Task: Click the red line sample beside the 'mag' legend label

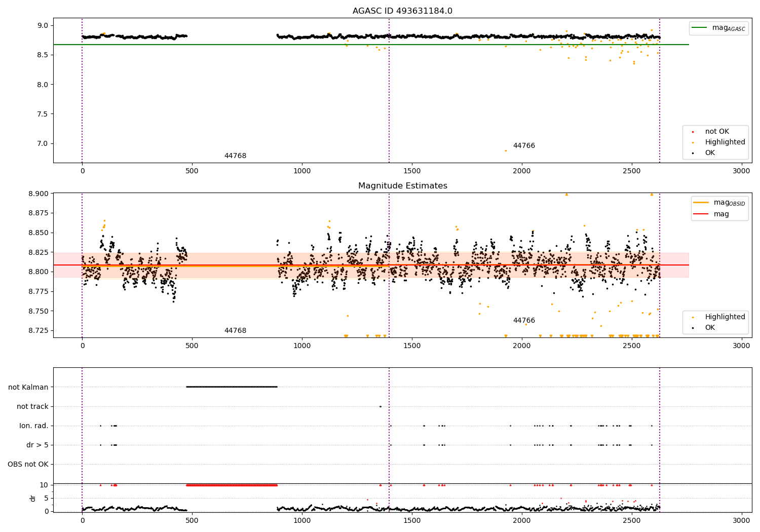Action: (x=701, y=214)
